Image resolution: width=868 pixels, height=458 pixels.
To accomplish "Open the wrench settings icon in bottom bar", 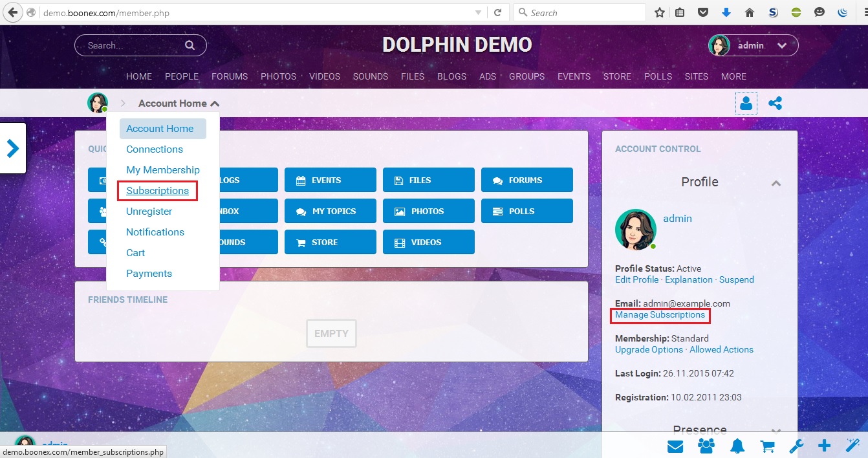I will point(796,446).
